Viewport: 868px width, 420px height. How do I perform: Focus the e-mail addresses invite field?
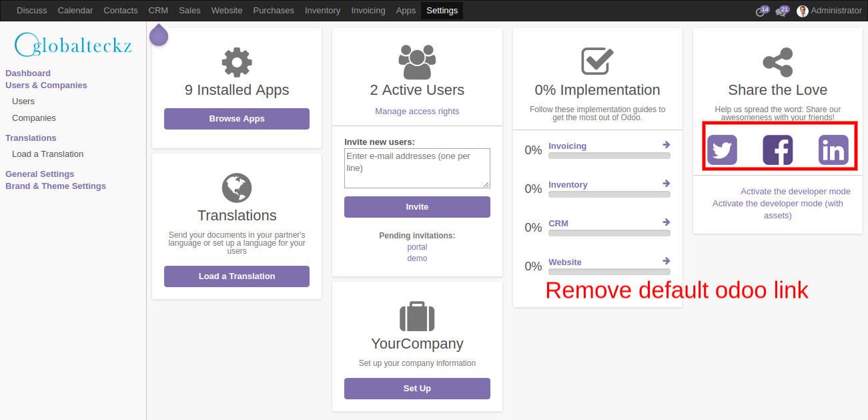coord(417,168)
